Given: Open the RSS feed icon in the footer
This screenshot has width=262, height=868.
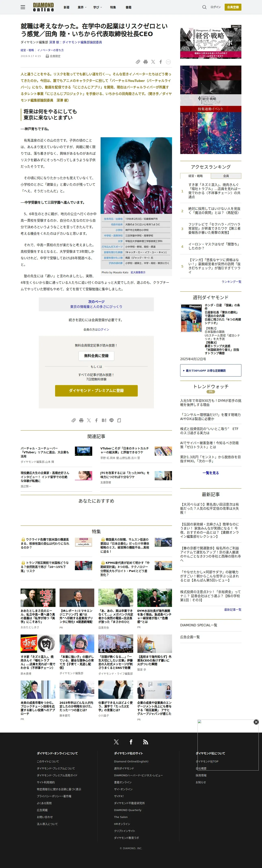Looking at the screenshot, I should tap(145, 742).
